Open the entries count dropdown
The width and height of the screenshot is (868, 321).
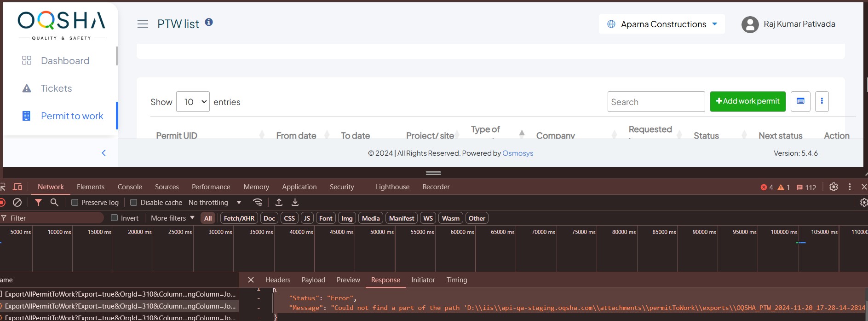193,102
